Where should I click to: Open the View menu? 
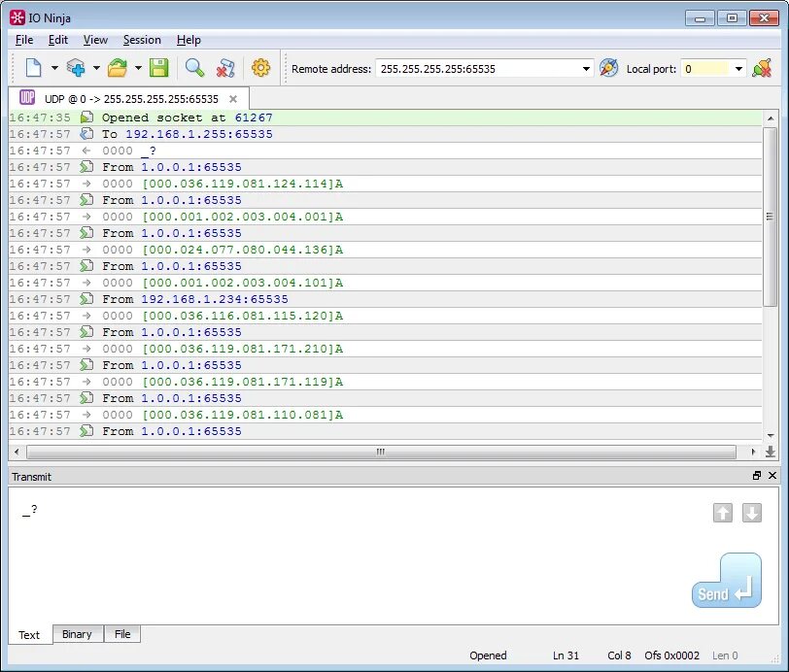(x=95, y=40)
